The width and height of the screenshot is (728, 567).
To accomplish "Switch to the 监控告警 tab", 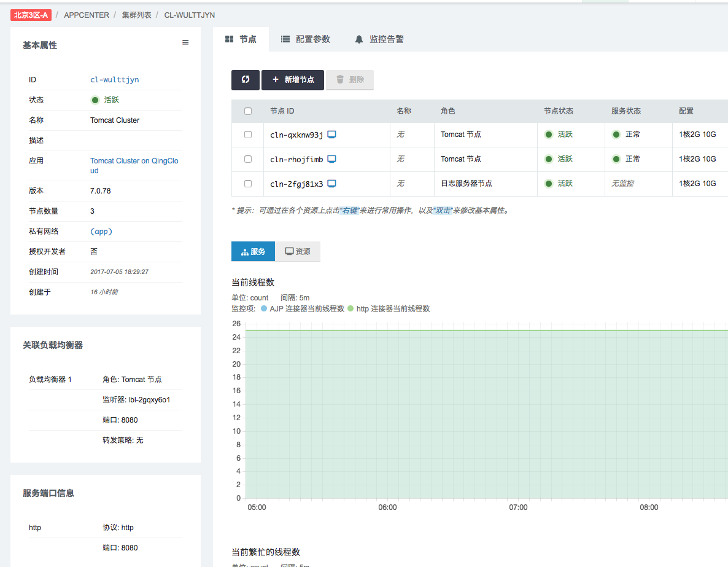I will [379, 39].
